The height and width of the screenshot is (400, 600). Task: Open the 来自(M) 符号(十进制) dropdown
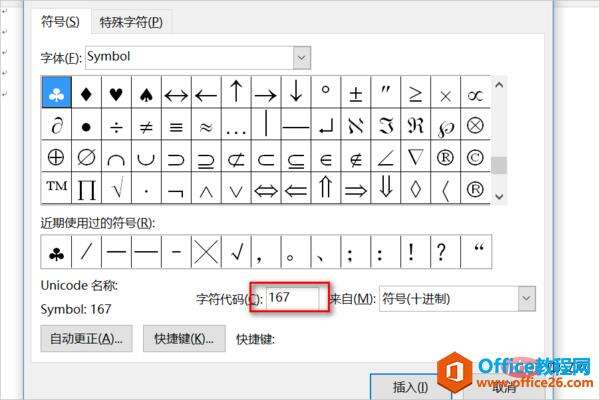pos(527,299)
